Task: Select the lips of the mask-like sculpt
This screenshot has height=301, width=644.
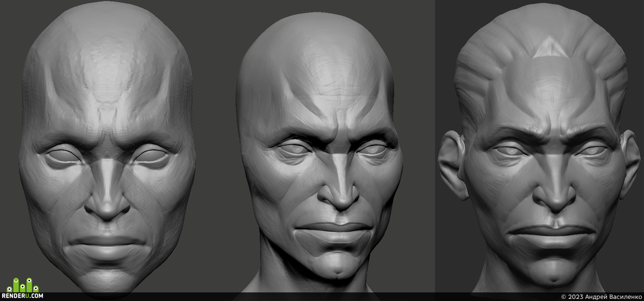Action: [x=107, y=245]
